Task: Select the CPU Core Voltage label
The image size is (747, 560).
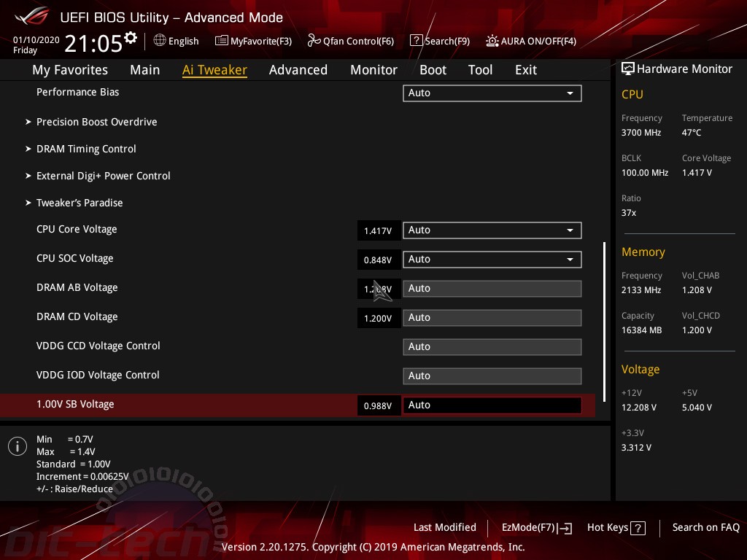Action: pos(77,230)
